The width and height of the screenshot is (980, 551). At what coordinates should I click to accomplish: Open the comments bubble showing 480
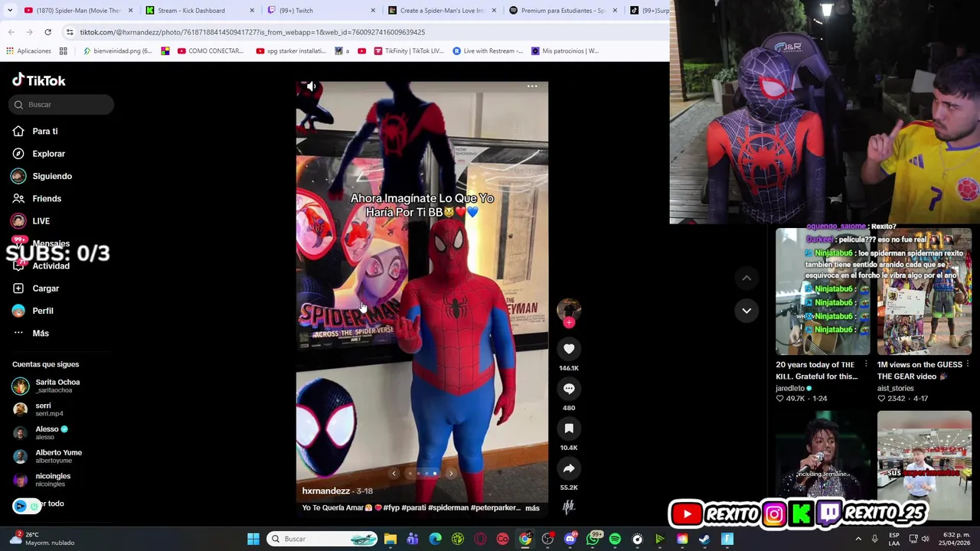point(569,389)
